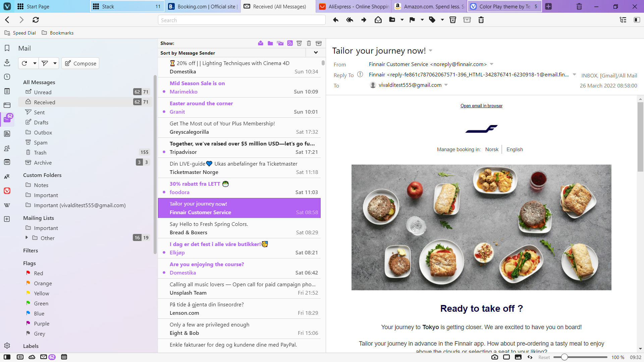Switch to Color Play theme tab
The height and width of the screenshot is (362, 644).
(504, 6)
